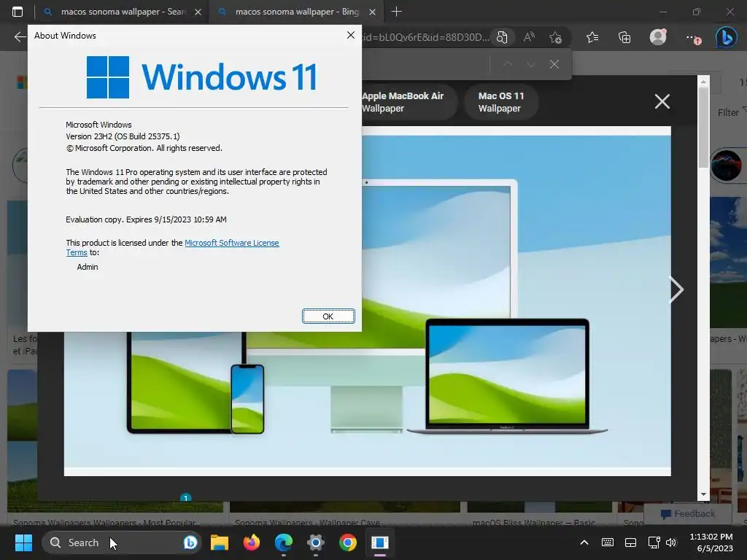Close the 'macos sonoma wallpaper - Bing' tab
747x560 pixels.
tap(373, 12)
